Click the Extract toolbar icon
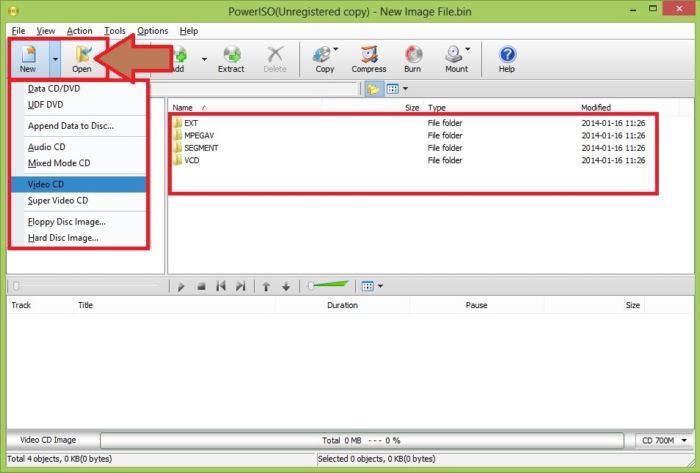700x473 pixels. click(x=231, y=59)
